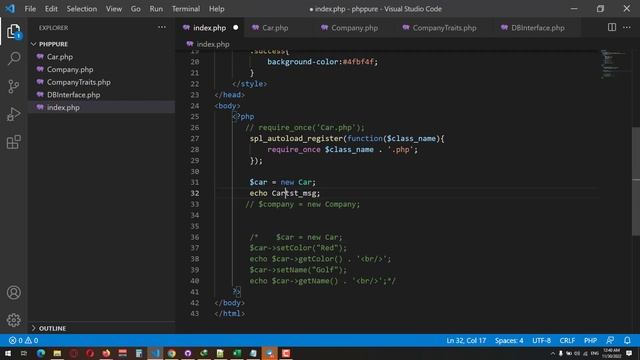Show hidden system tray icons
640x360 pixels.
553,353
